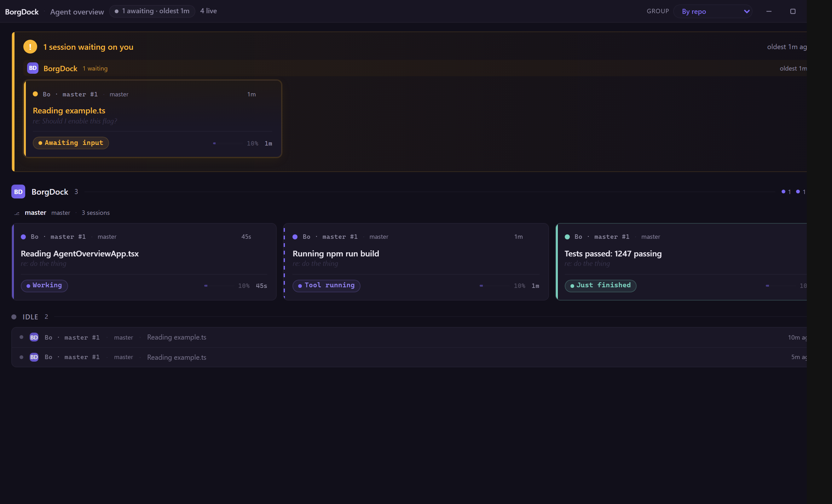This screenshot has width=832, height=504.
Task: Open Reading AgentOverviewApp.tsx session card
Action: [x=144, y=262]
